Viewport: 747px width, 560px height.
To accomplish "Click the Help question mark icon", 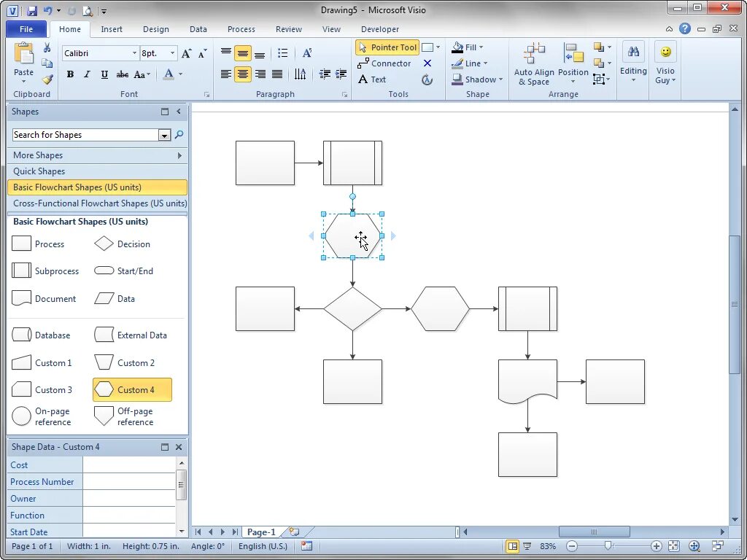I will click(684, 28).
